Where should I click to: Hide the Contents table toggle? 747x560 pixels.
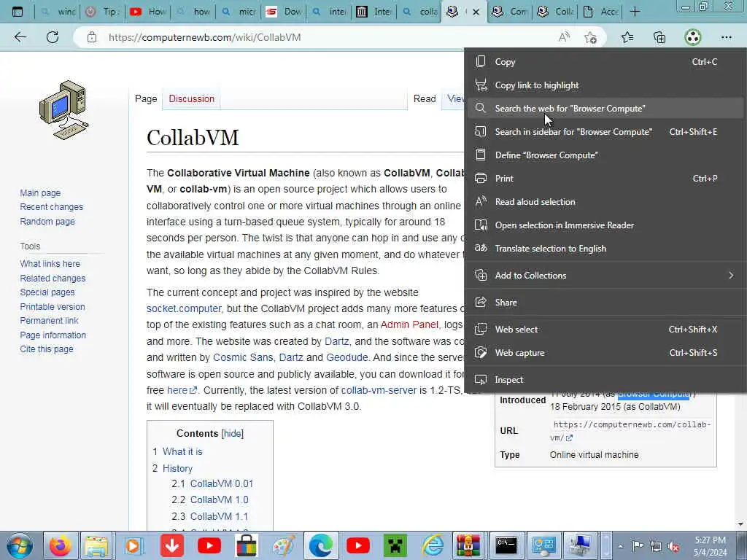[x=233, y=433]
